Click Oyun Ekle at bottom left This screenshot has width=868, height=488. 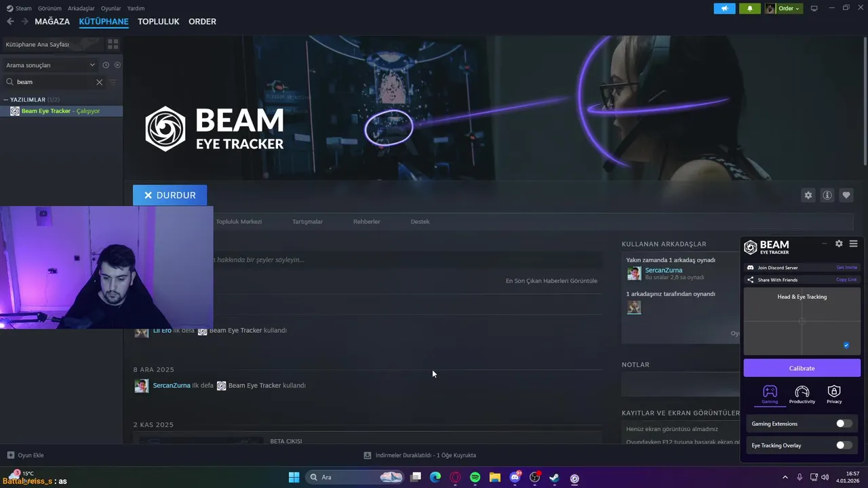tap(26, 455)
